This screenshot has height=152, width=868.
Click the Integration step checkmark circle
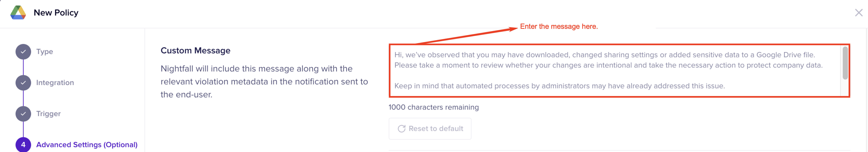23,83
